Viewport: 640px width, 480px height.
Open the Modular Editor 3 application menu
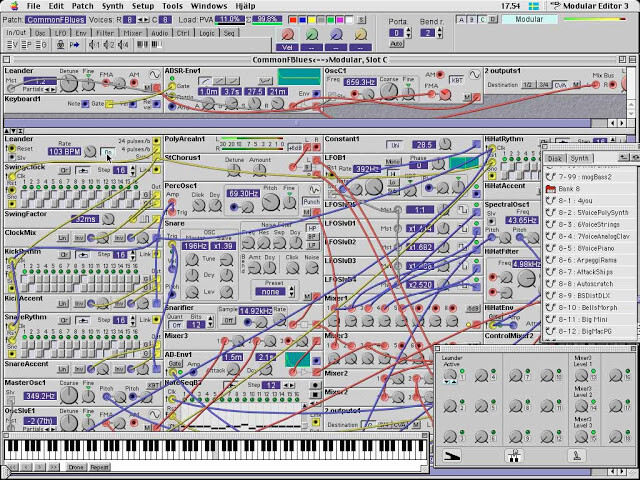pyautogui.click(x=589, y=6)
